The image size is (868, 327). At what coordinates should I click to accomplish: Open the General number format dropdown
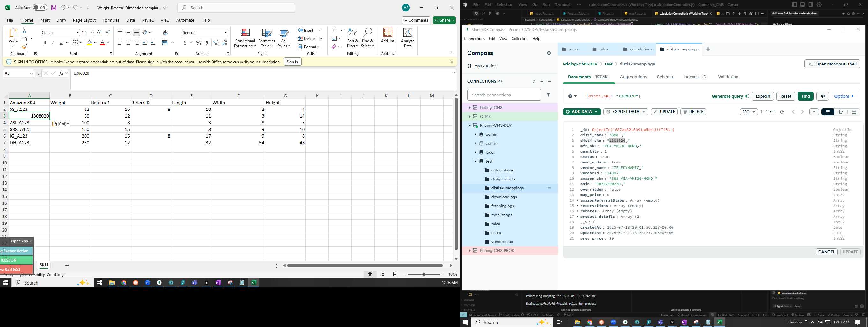226,32
